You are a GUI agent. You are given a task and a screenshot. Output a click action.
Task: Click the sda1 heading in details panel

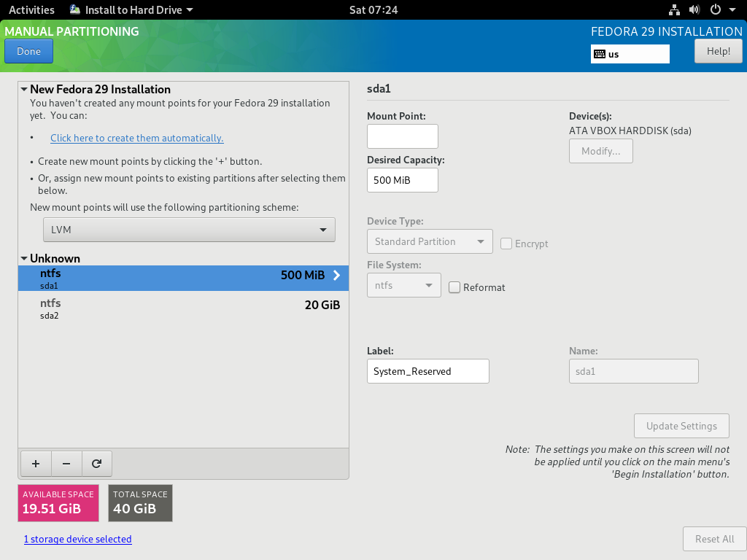[379, 88]
